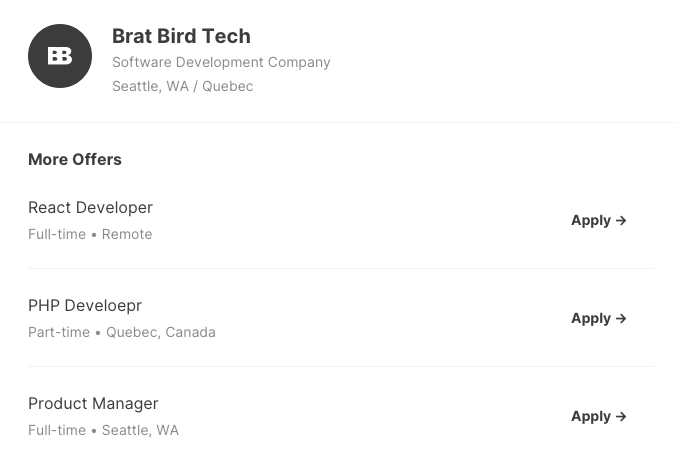Click Quebec, Canada under PHP Develoepr
The image size is (676, 476).
(161, 332)
